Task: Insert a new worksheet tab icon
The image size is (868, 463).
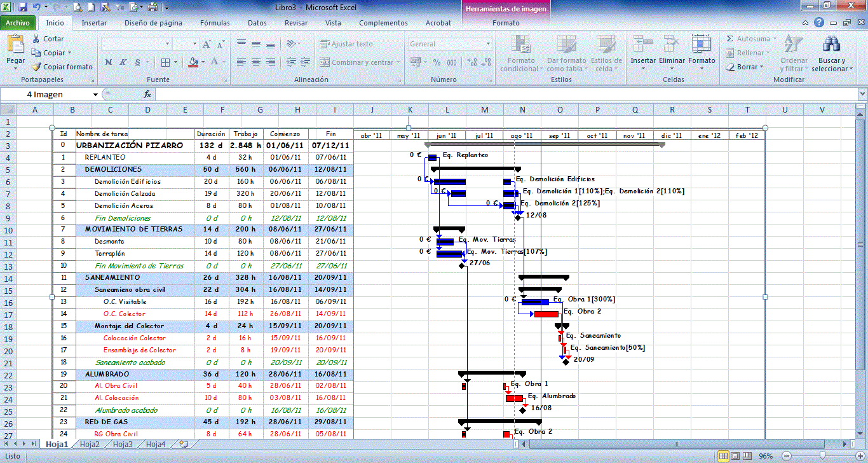Action: coord(184,445)
